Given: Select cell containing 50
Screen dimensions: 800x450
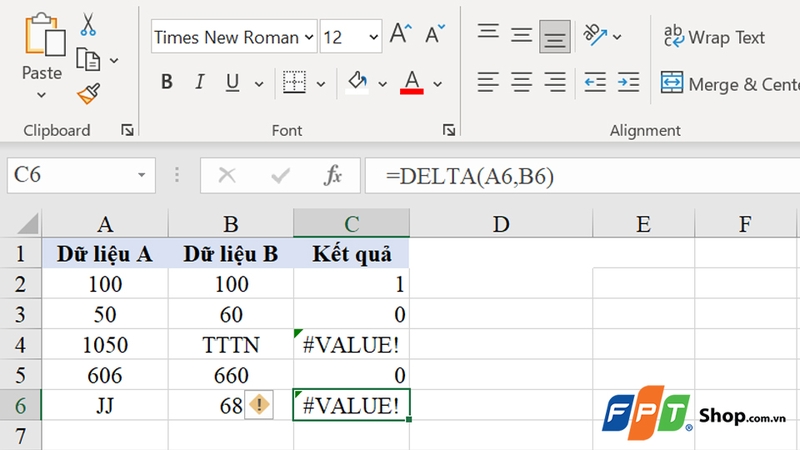Looking at the screenshot, I should pyautogui.click(x=105, y=314).
